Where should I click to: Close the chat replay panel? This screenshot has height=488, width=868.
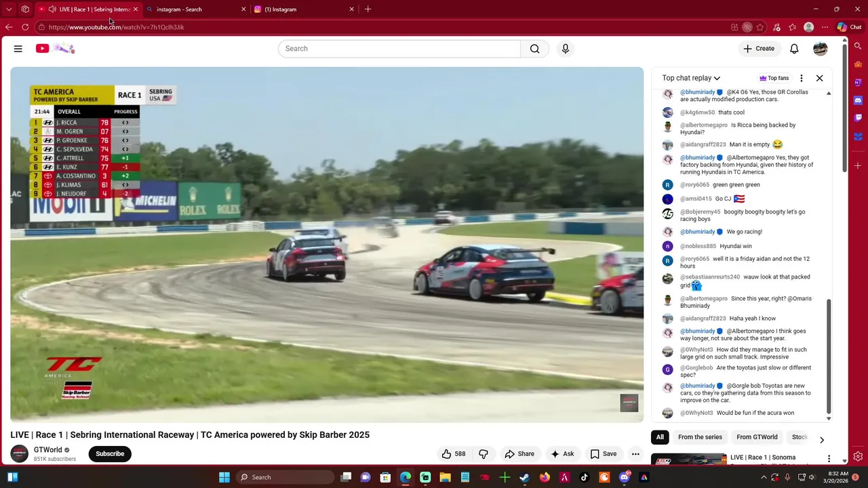point(819,78)
